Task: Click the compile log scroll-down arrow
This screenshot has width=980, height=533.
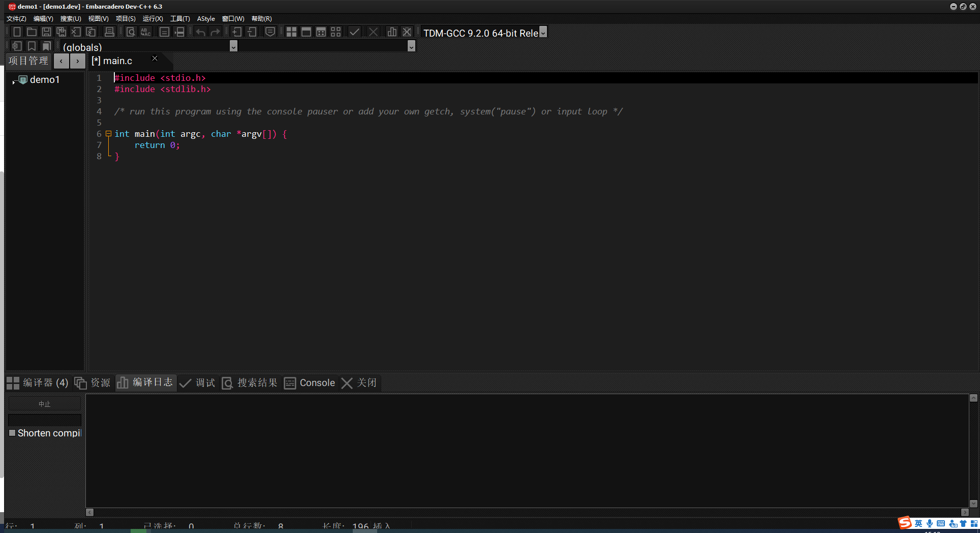Action: click(973, 504)
